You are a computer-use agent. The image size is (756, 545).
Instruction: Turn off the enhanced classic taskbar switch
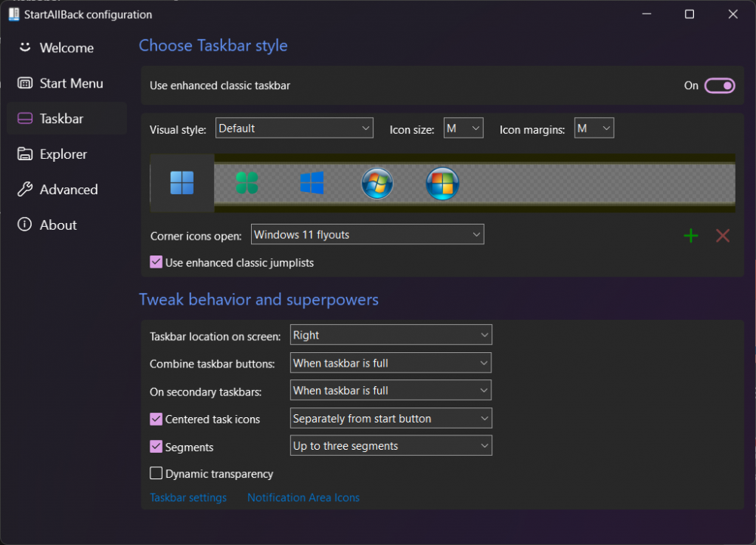coord(719,85)
